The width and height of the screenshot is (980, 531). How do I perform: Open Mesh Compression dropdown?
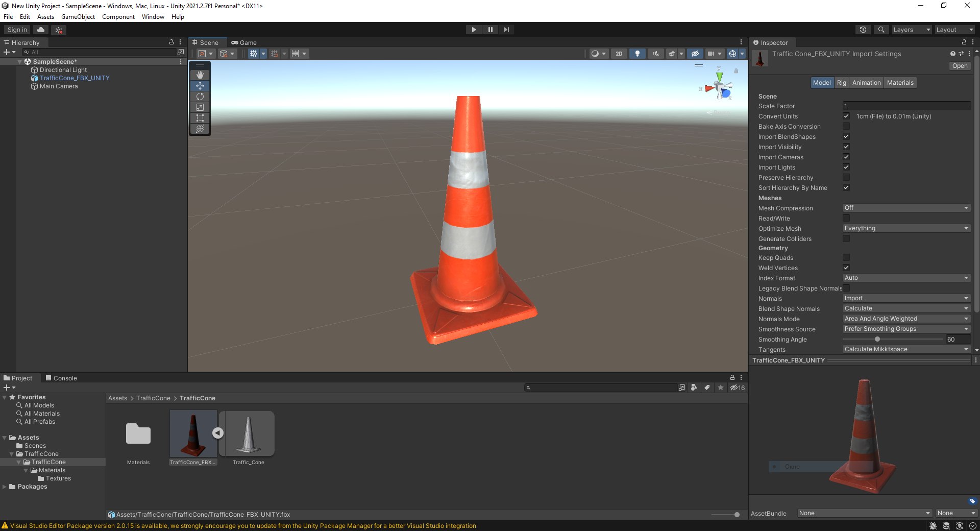pyautogui.click(x=906, y=208)
